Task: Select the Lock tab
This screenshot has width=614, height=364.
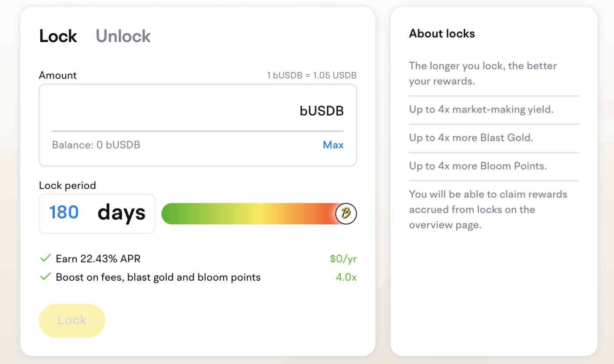Action: (x=58, y=36)
